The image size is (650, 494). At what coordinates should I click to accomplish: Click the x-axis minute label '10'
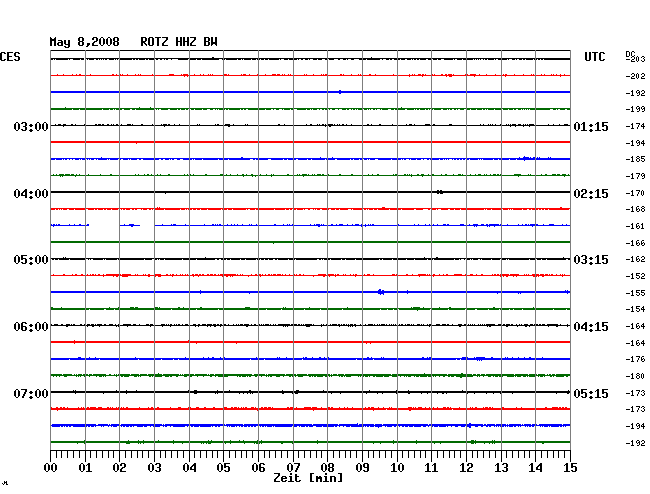(397, 468)
